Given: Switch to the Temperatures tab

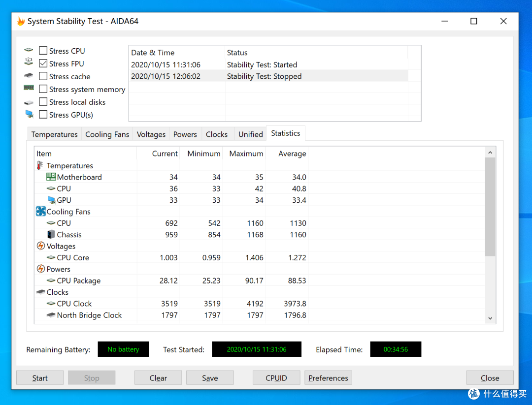Looking at the screenshot, I should [54, 134].
